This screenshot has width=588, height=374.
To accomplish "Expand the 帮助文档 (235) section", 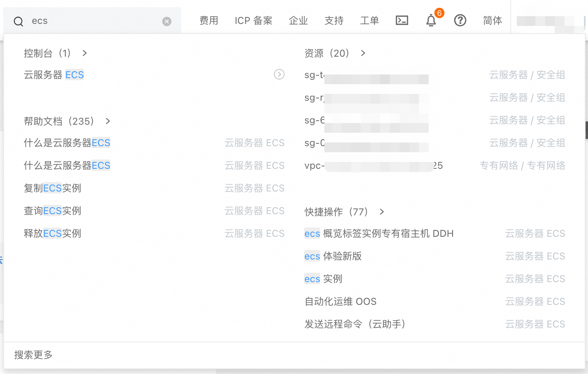I will pos(67,121).
